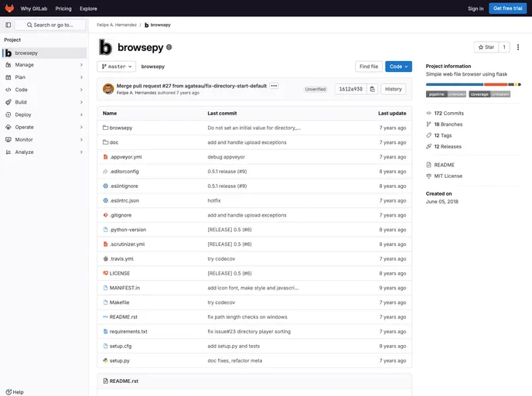The height and width of the screenshot is (396, 532).
Task: Click the Get free trial button
Action: [x=507, y=9]
